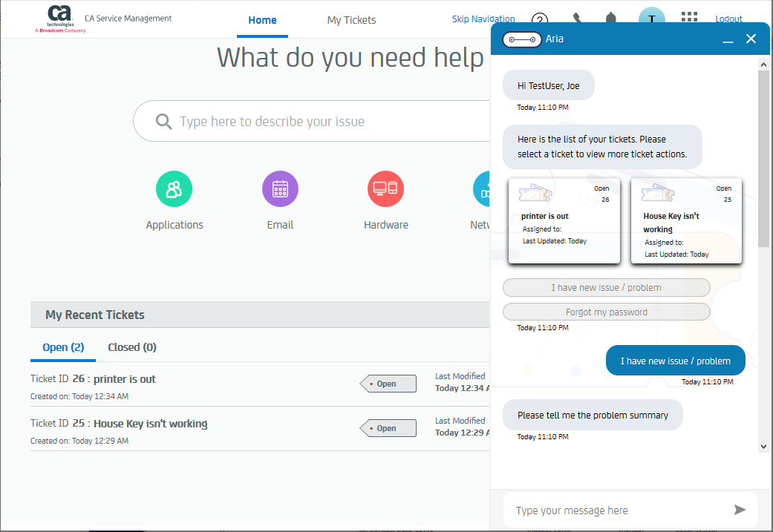773x532 pixels.
Task: Click the Applications label text
Action: tap(175, 225)
